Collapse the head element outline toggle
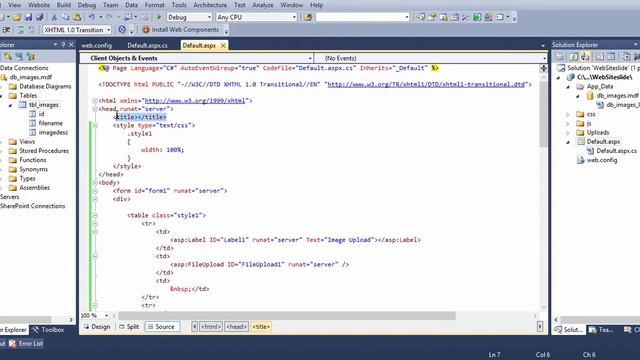This screenshot has height=360, width=640. [x=95, y=109]
